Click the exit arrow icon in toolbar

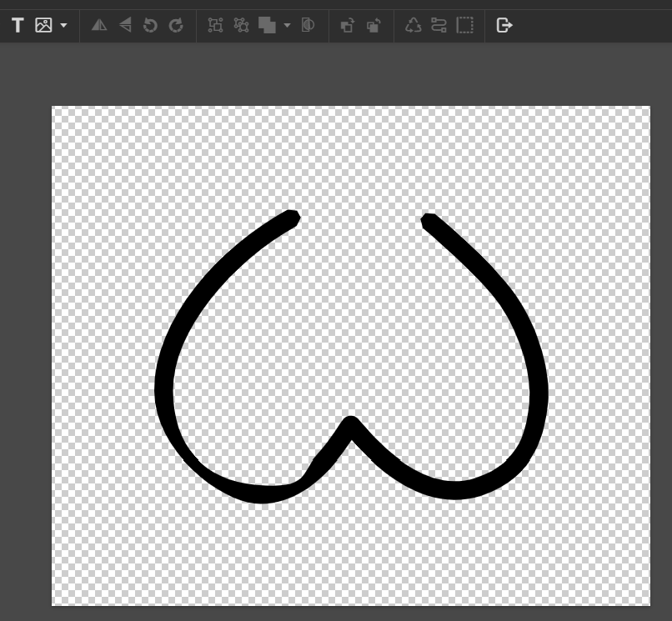click(x=504, y=26)
